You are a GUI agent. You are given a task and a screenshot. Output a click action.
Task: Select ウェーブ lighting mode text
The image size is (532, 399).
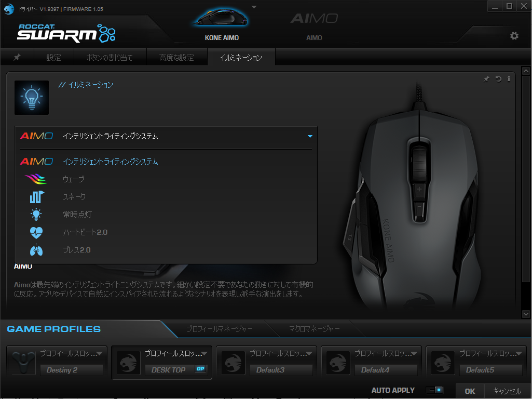click(74, 179)
